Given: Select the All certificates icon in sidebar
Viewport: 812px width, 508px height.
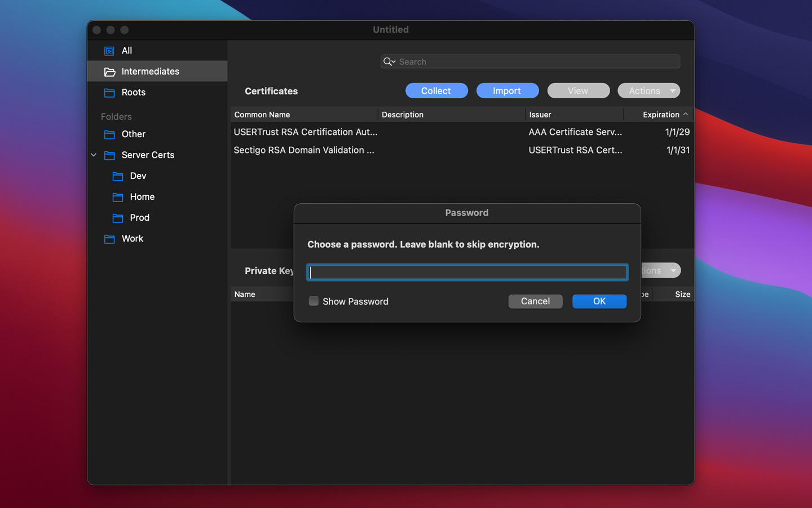Looking at the screenshot, I should point(108,51).
